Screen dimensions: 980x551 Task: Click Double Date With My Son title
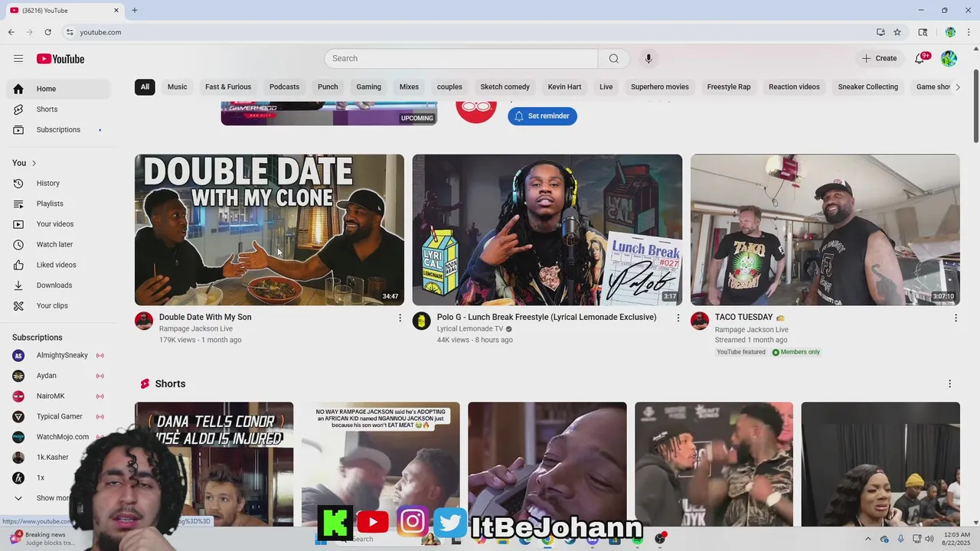pos(205,318)
